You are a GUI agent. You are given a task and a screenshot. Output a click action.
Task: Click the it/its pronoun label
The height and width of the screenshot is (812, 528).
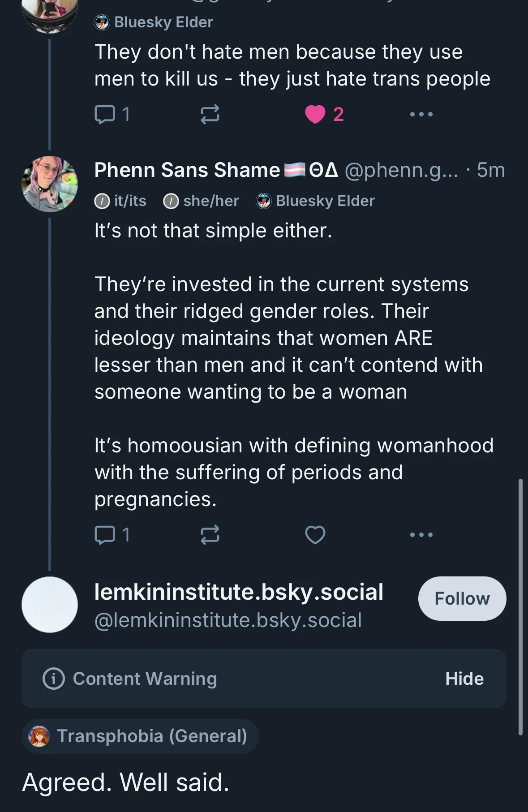pyautogui.click(x=121, y=201)
